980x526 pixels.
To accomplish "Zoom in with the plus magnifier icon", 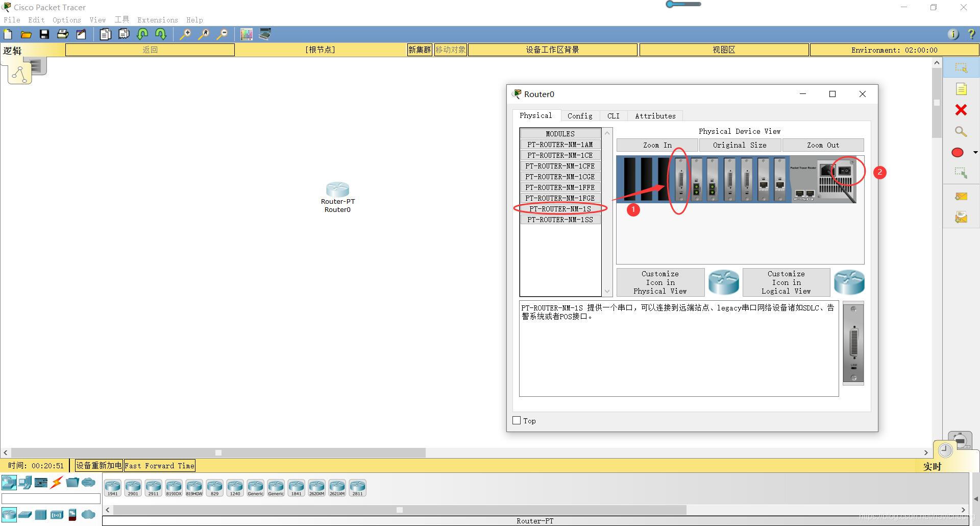I will point(185,34).
